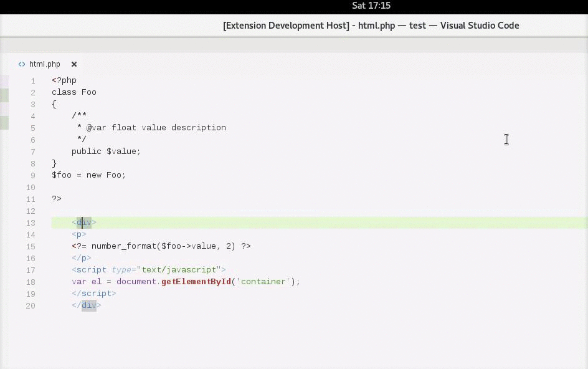Click 'document' in line 18
588x369 pixels.
pos(136,282)
